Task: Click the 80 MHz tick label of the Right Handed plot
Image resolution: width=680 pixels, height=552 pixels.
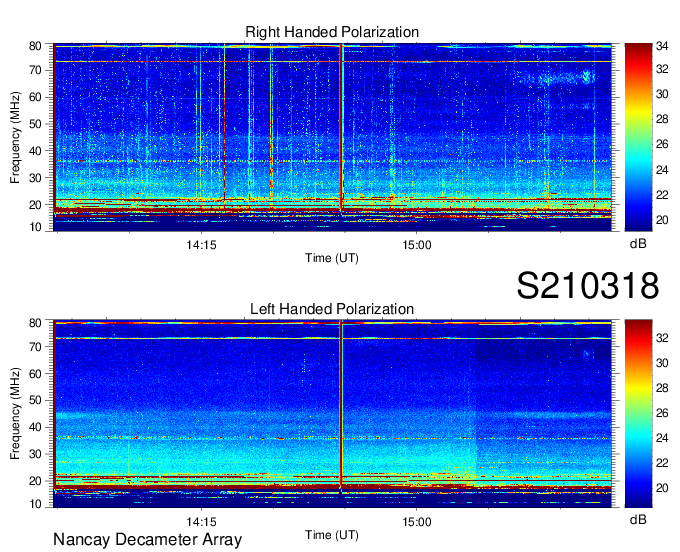Action: (x=35, y=46)
